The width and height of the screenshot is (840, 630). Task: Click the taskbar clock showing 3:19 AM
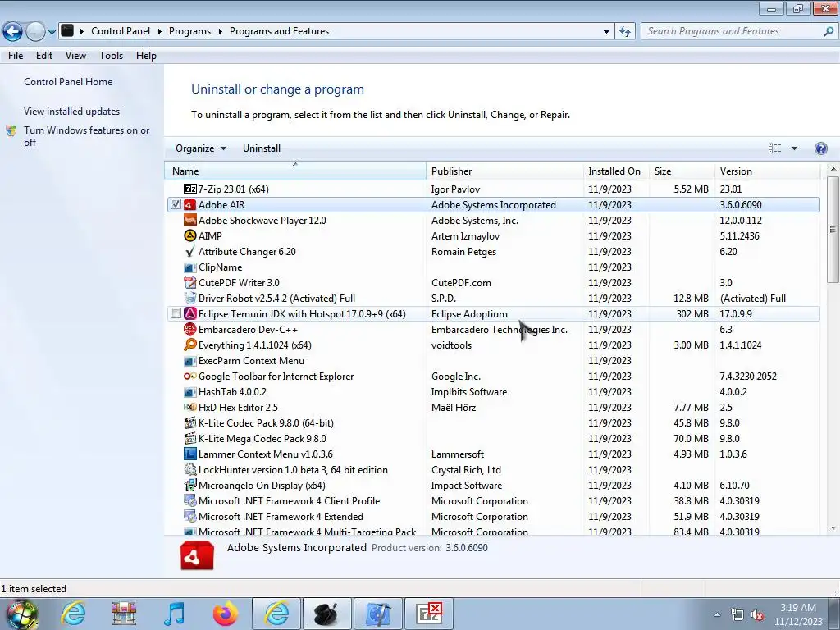click(797, 614)
